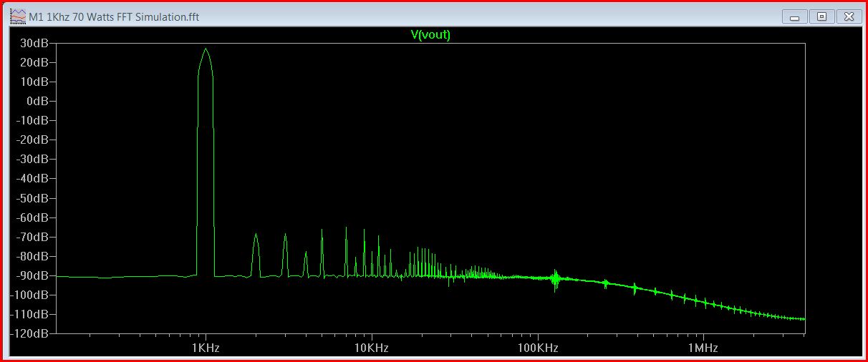Click the 10KHz frequency axis label
The height and width of the screenshot is (362, 868).
pyautogui.click(x=371, y=348)
